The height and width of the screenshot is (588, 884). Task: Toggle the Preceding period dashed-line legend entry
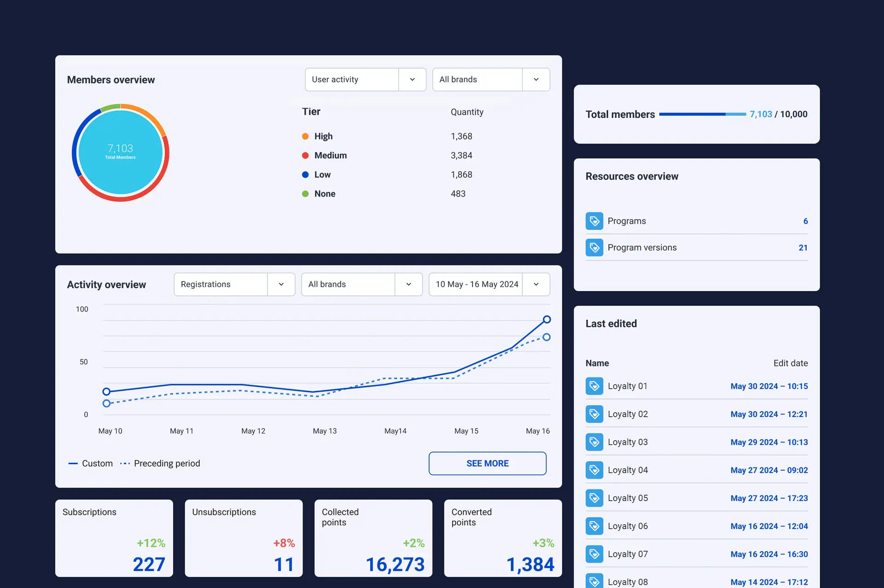click(x=167, y=463)
